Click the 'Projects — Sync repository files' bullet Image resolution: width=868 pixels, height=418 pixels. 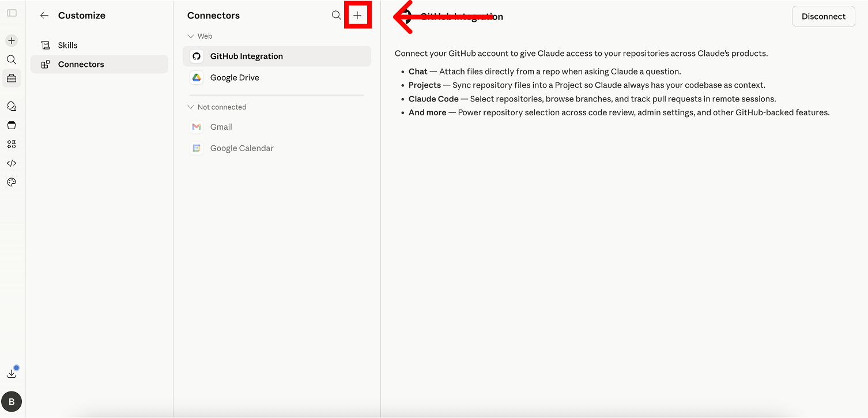(587, 85)
